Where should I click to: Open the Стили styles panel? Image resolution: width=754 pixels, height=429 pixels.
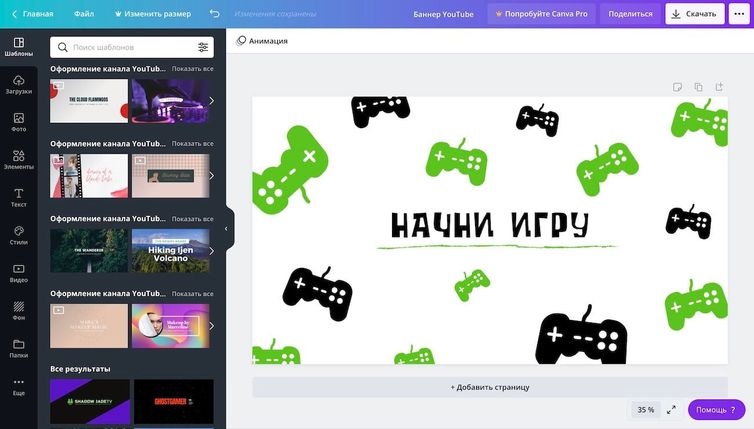click(18, 235)
